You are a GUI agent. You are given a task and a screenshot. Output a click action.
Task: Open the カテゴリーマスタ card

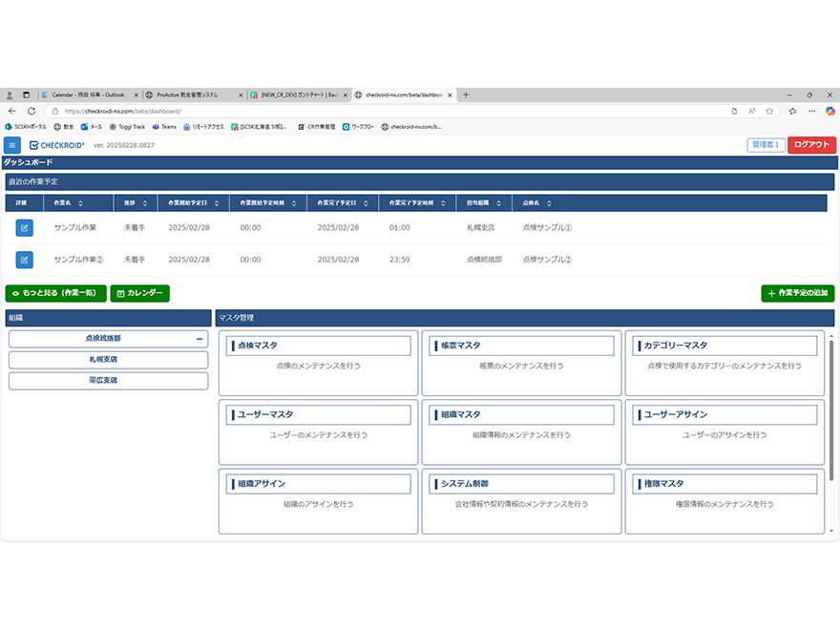point(724,363)
